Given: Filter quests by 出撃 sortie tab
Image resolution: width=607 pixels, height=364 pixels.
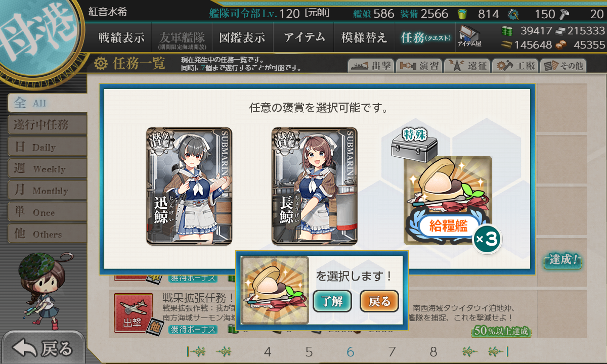Looking at the screenshot, I should pos(370,66).
